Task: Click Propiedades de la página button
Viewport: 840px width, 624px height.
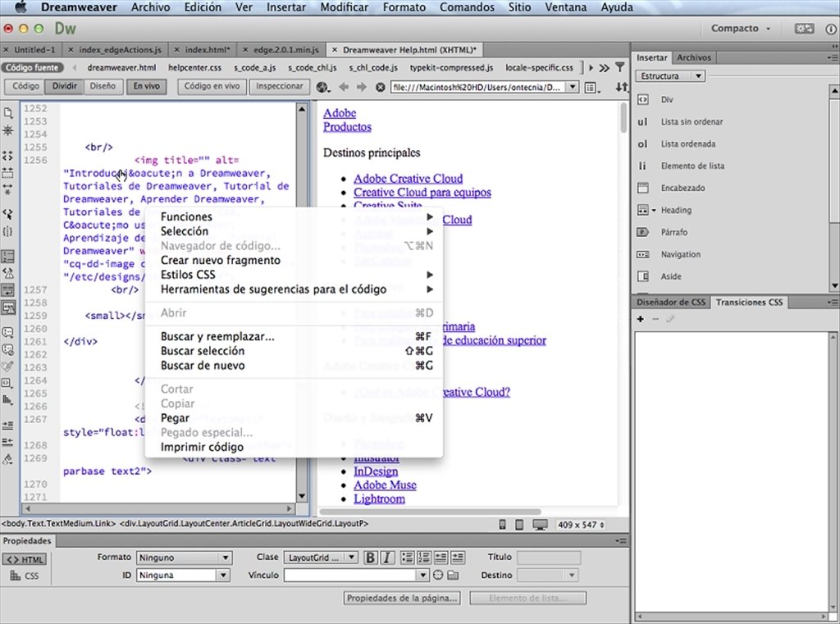Action: click(402, 598)
